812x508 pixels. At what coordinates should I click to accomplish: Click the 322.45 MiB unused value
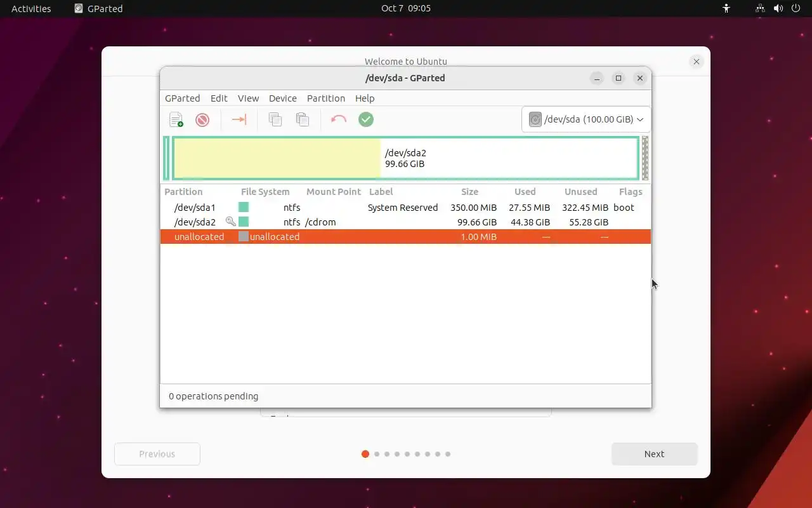coord(585,208)
